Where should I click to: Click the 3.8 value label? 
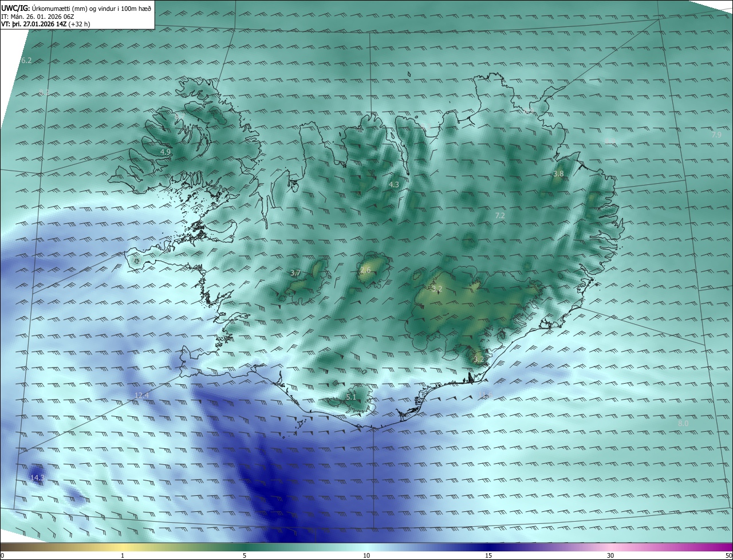[558, 173]
